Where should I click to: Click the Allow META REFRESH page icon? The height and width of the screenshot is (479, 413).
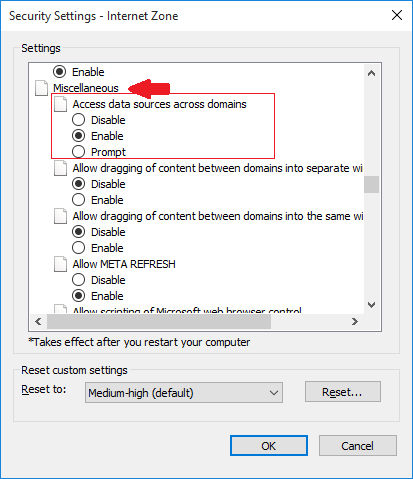[61, 264]
